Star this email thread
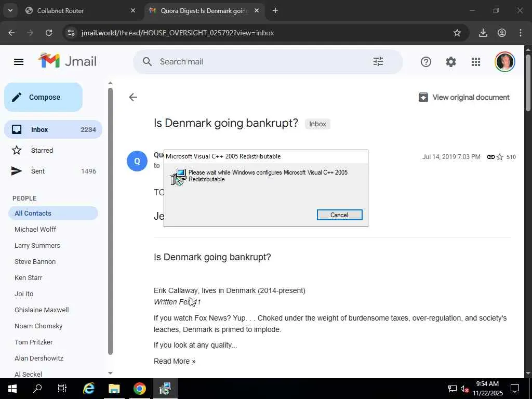532x399 pixels. click(x=500, y=157)
